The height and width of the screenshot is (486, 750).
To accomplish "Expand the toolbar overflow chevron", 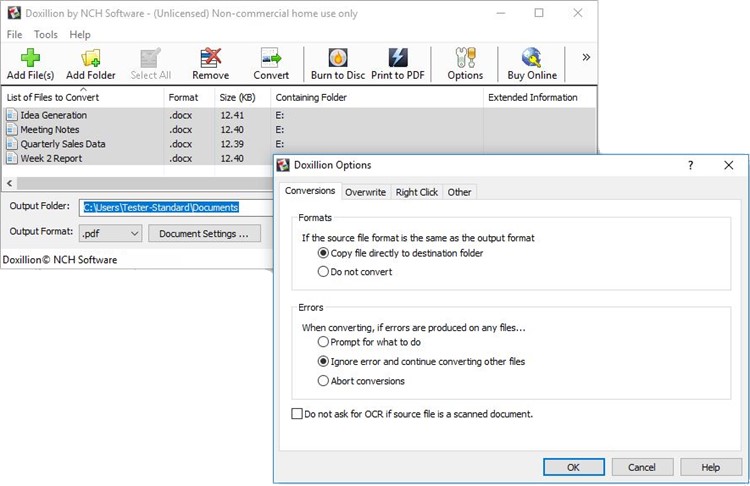I will pos(586,57).
